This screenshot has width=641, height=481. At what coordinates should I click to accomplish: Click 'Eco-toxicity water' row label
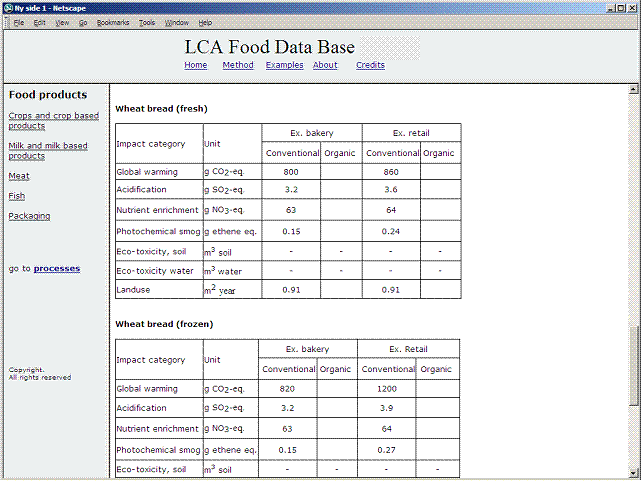(x=155, y=271)
